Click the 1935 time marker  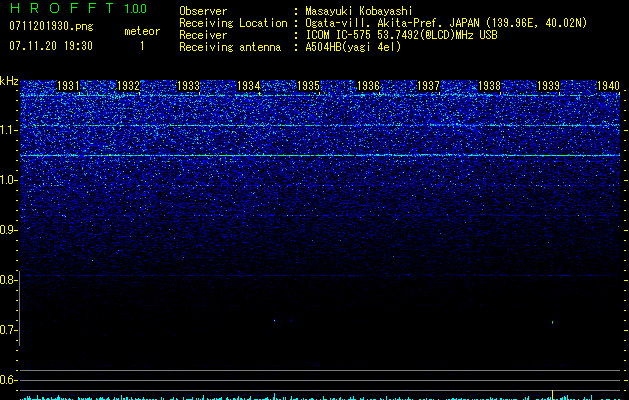(x=308, y=86)
